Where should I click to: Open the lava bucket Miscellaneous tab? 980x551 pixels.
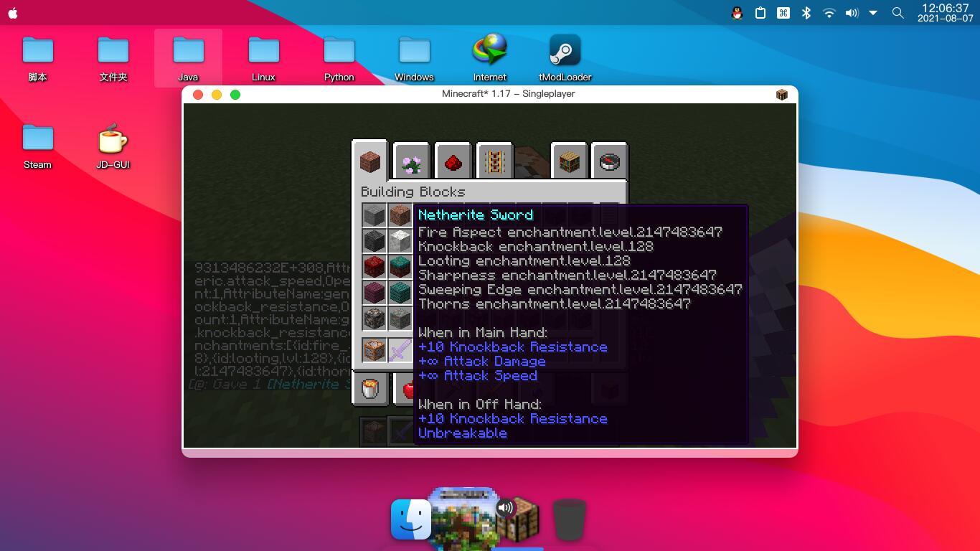click(370, 390)
